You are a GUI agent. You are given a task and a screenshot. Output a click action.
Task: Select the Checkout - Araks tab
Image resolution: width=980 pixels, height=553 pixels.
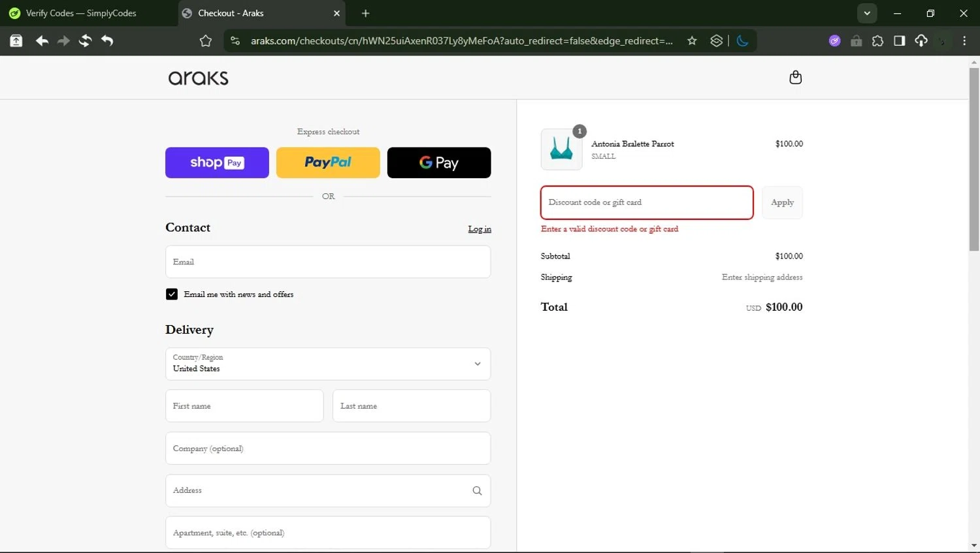click(x=261, y=13)
